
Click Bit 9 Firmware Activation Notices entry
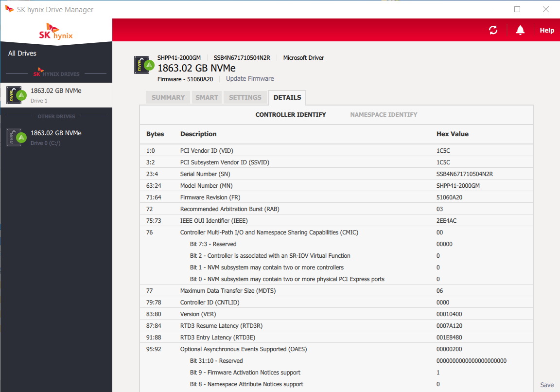tap(245, 373)
